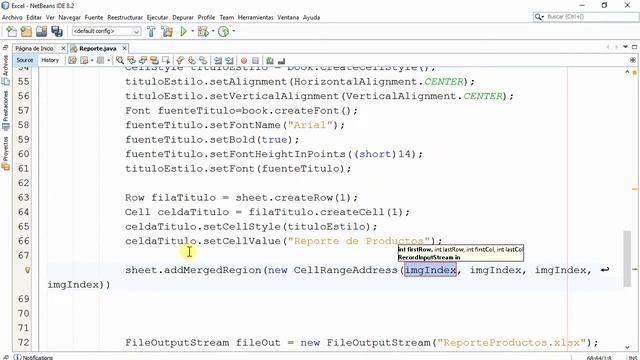This screenshot has width=640, height=360.
Task: Switch to the Página de Inicio tab
Action: pos(34,48)
